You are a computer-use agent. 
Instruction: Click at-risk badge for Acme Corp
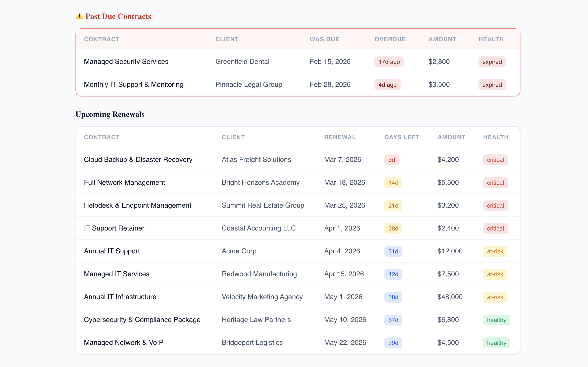click(495, 251)
